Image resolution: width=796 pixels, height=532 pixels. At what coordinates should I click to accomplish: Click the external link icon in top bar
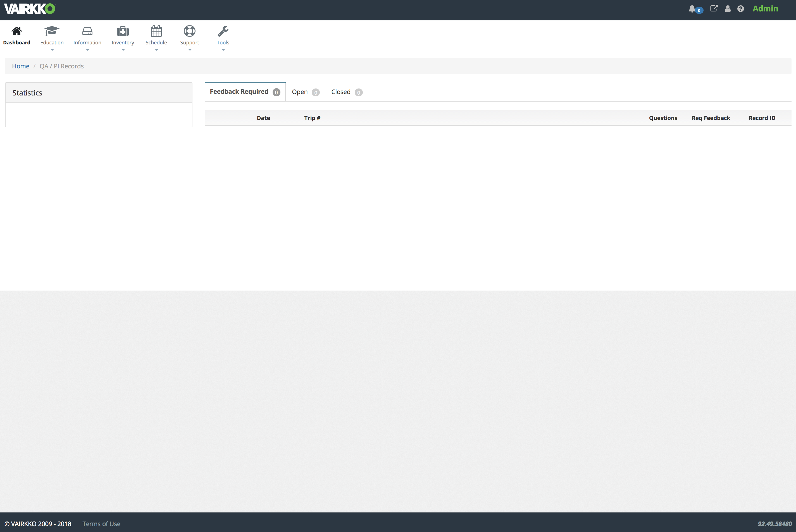714,8
